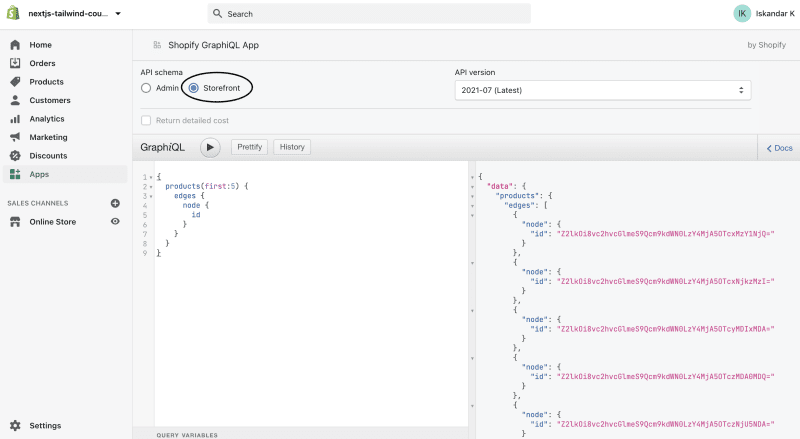Click the result id ending NjU5NDA=
The width and height of the screenshot is (800, 439).
665,424
